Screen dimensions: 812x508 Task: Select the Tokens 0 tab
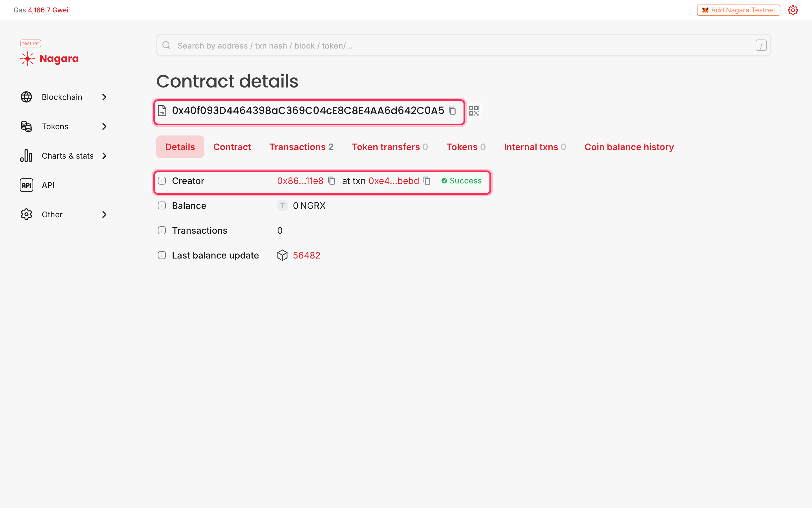(466, 147)
